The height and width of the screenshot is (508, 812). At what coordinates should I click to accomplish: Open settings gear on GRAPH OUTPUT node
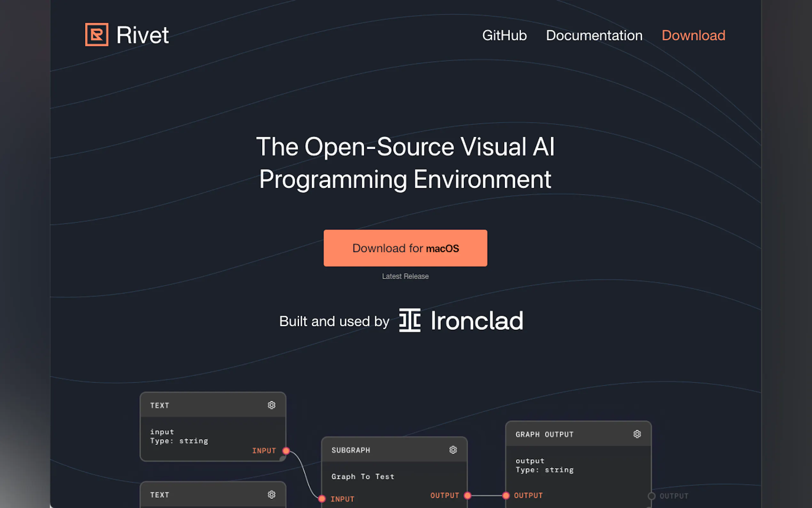click(x=637, y=434)
